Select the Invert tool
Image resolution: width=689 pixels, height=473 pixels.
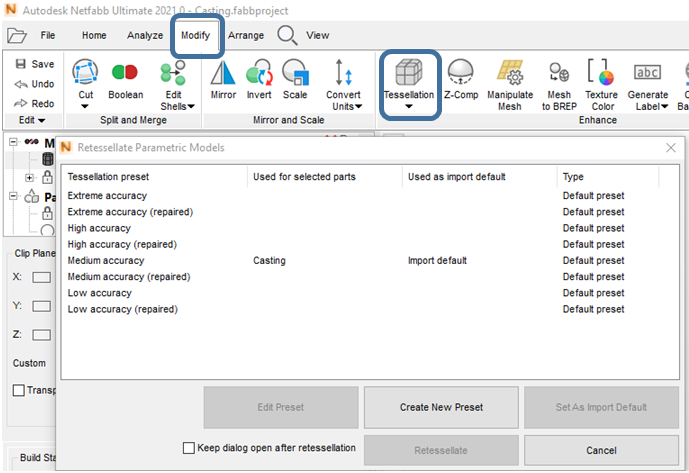tap(259, 79)
